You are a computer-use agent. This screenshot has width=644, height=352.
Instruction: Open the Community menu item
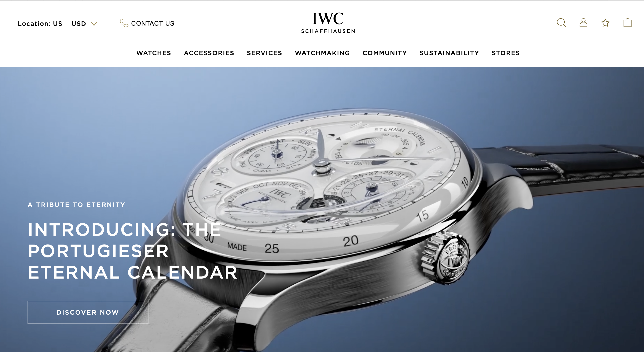tap(385, 53)
